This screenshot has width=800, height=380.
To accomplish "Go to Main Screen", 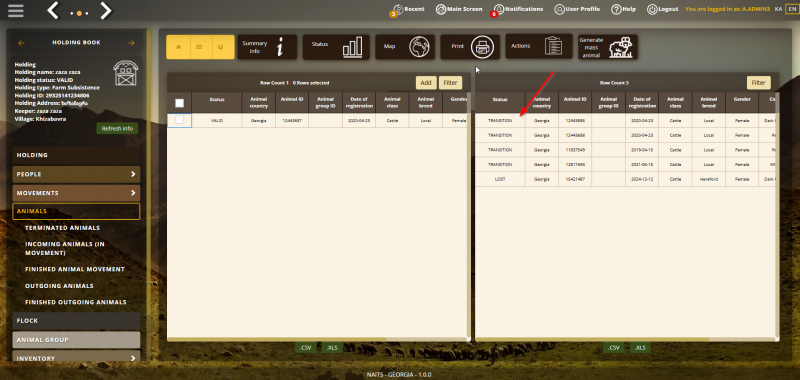I will click(x=459, y=9).
